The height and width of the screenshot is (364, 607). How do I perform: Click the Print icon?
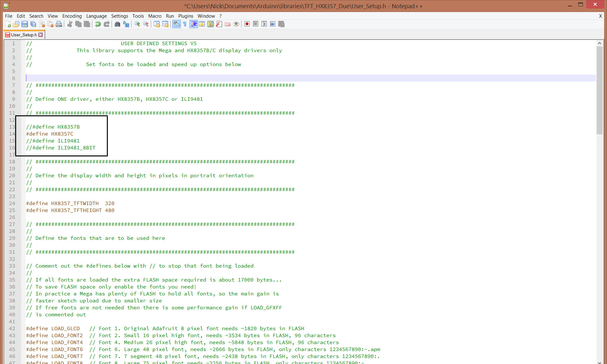[x=59, y=24]
